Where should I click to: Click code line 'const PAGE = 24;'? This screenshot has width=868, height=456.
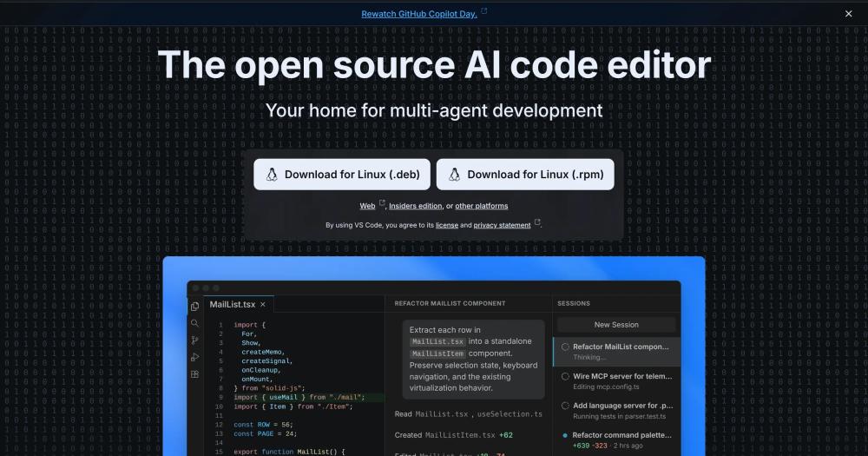coord(265,433)
